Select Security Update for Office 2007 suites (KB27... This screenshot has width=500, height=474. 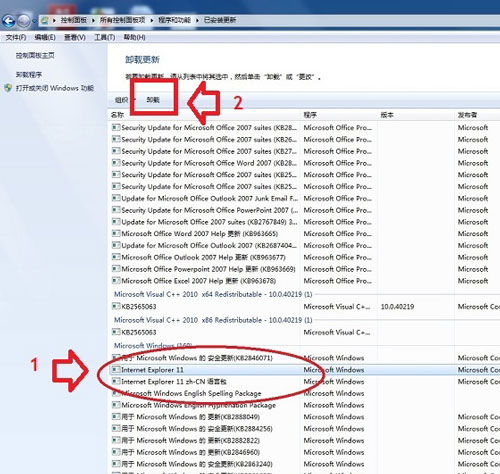305,151
